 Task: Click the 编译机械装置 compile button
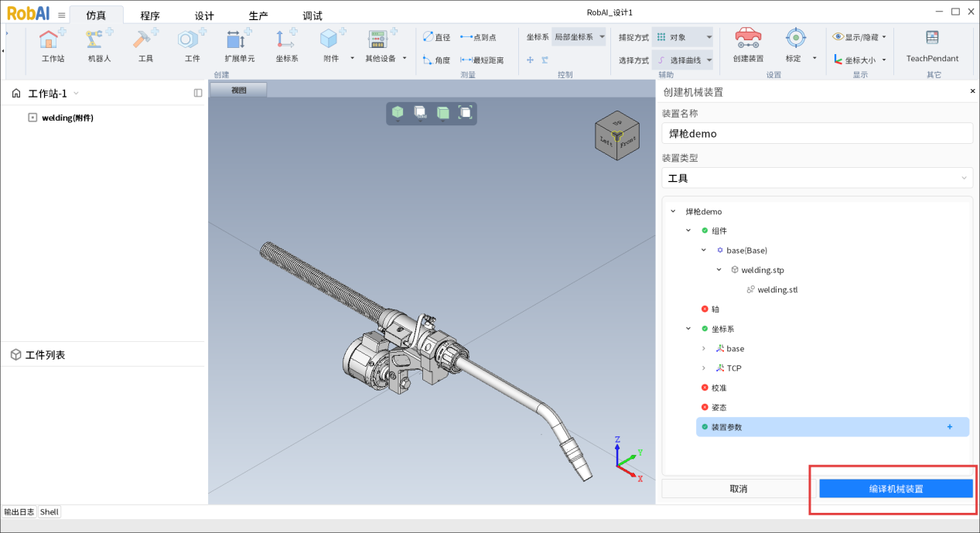pos(896,489)
